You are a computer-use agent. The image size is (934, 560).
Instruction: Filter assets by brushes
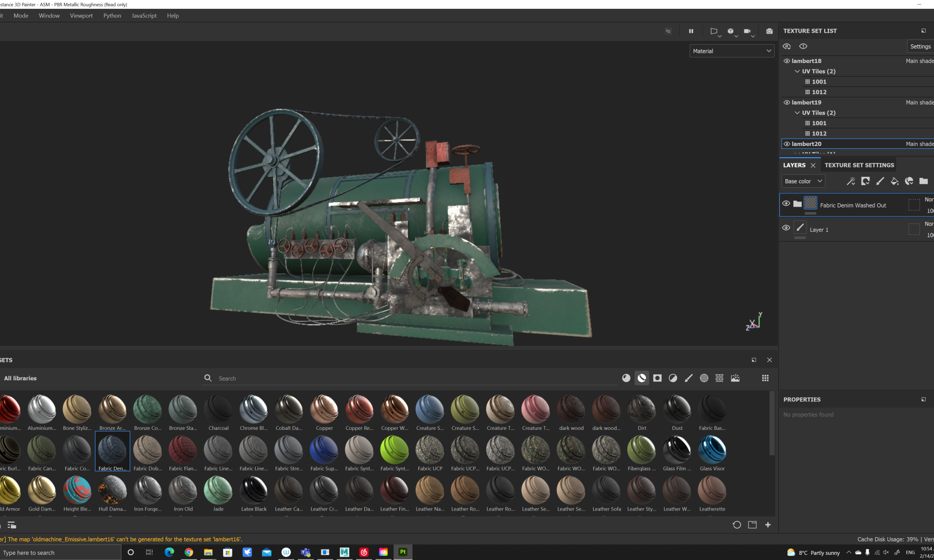(x=688, y=378)
